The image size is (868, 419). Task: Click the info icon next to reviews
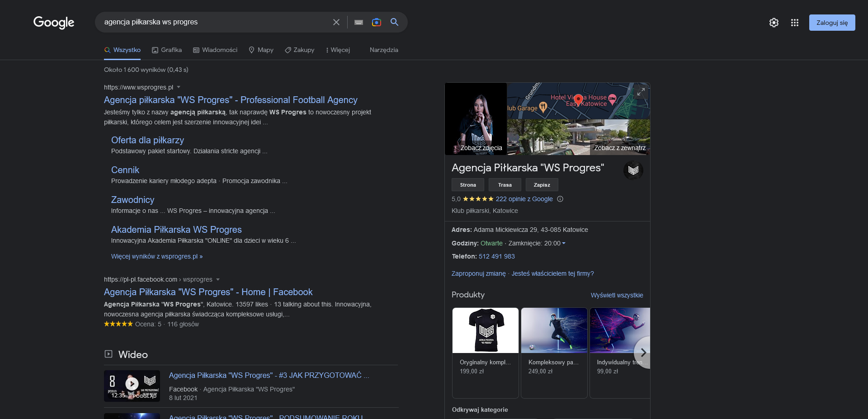[560, 199]
